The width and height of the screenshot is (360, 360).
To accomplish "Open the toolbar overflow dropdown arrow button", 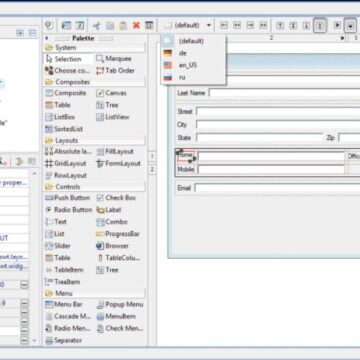I will (350, 26).
